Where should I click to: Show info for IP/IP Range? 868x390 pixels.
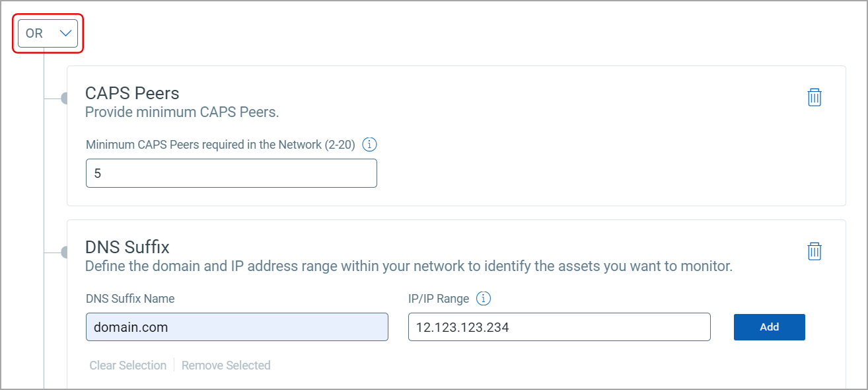pos(484,299)
